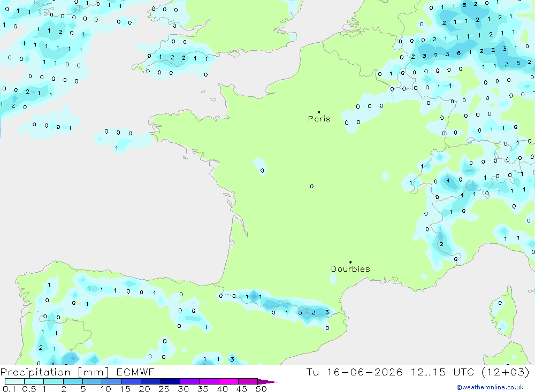
Task: Click the 0 value in central France
Action: pyautogui.click(x=312, y=186)
